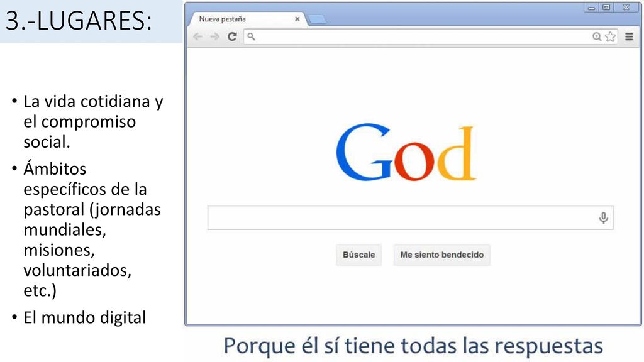Focus the God search input field
Screen dimensions: 644x362
410,217
